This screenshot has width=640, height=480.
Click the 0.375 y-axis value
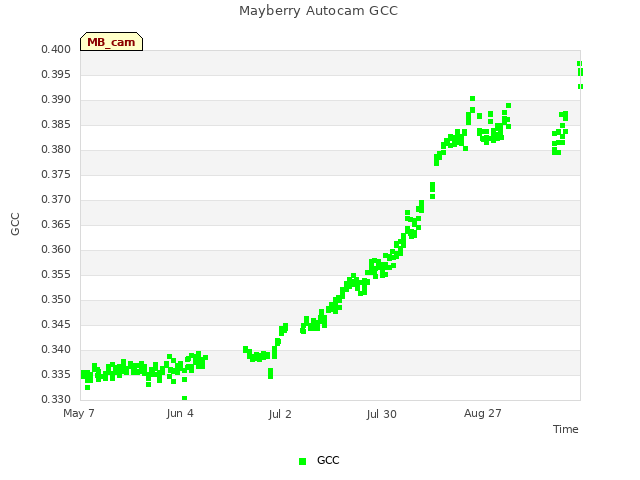(56, 174)
